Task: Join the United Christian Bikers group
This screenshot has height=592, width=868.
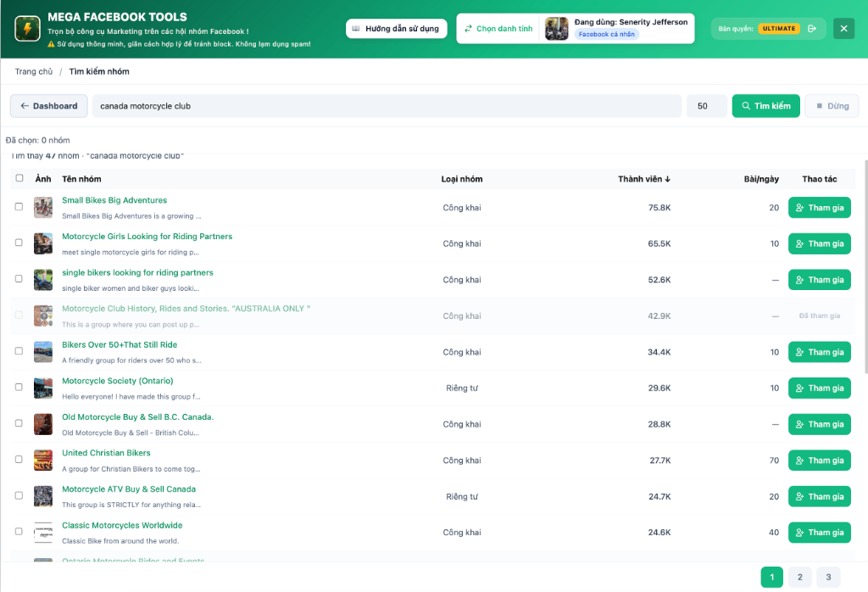Action: click(820, 461)
